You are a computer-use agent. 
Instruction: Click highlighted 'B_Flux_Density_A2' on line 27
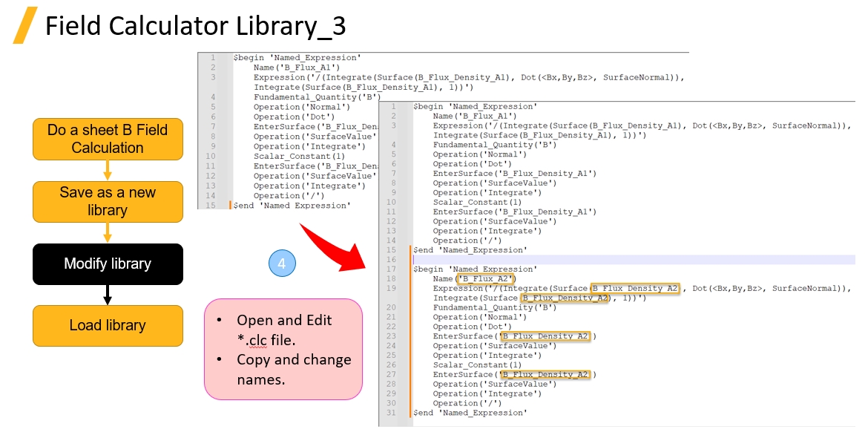point(545,375)
